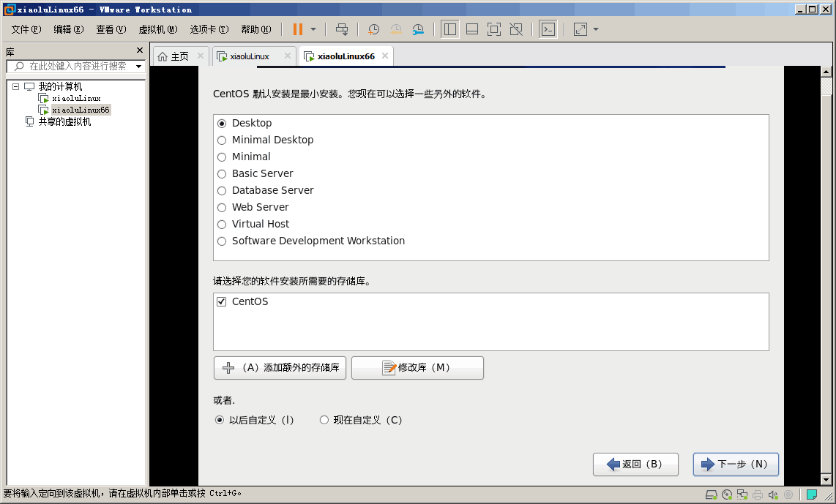The image size is (836, 504).
Task: Select the Minimal install option
Action: [x=222, y=157]
